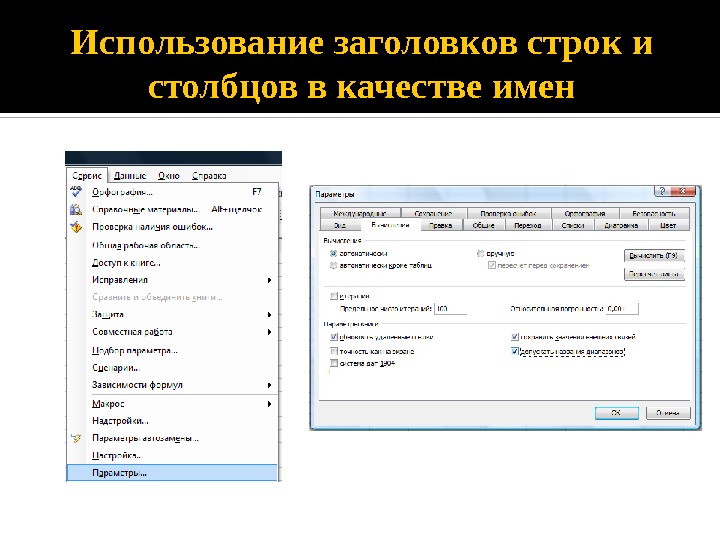This screenshot has width=720, height=540.
Task: Toggle допускать названия диапазонов checkbox
Action: click(x=515, y=351)
